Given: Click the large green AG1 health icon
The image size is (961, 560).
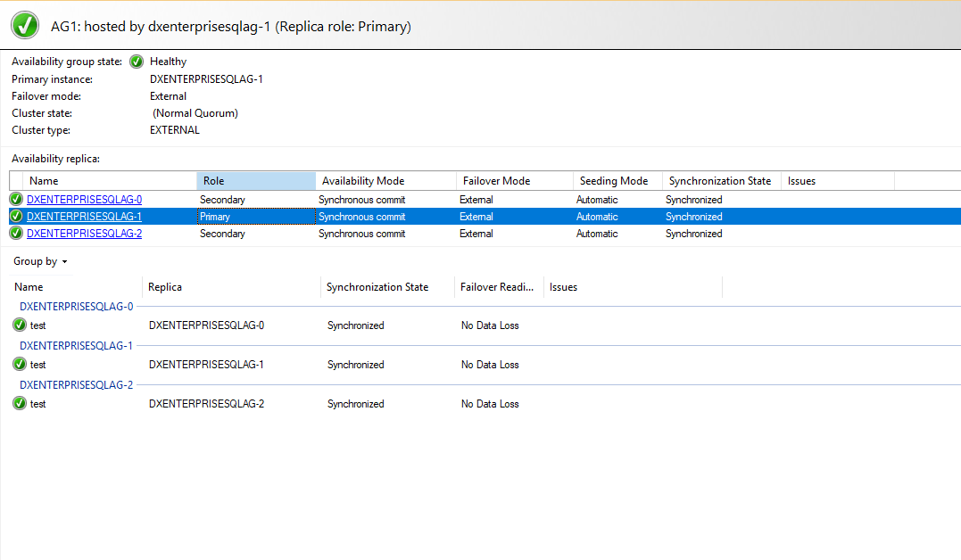Looking at the screenshot, I should click(x=24, y=26).
